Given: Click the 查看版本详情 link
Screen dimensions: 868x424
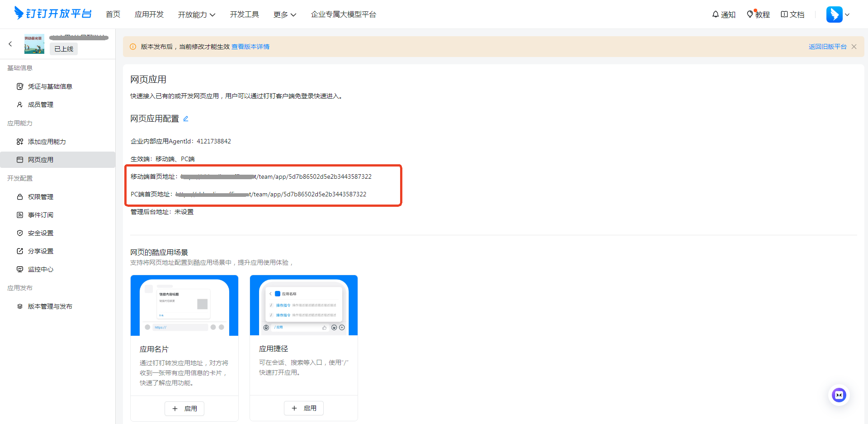Looking at the screenshot, I should click(x=250, y=47).
